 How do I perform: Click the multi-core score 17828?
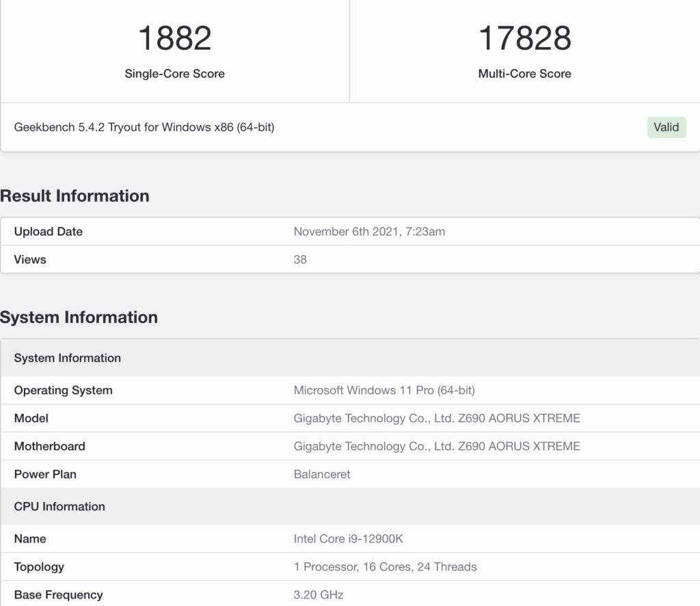click(524, 38)
